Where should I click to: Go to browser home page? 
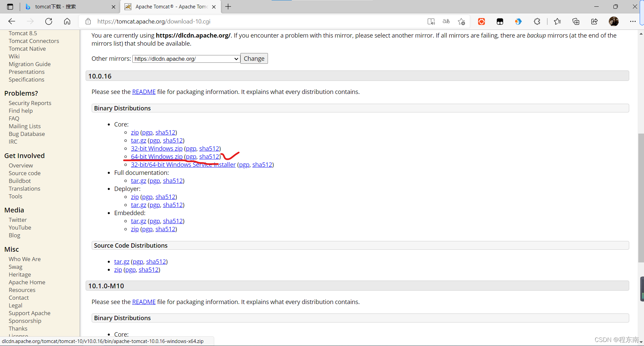[x=67, y=21]
